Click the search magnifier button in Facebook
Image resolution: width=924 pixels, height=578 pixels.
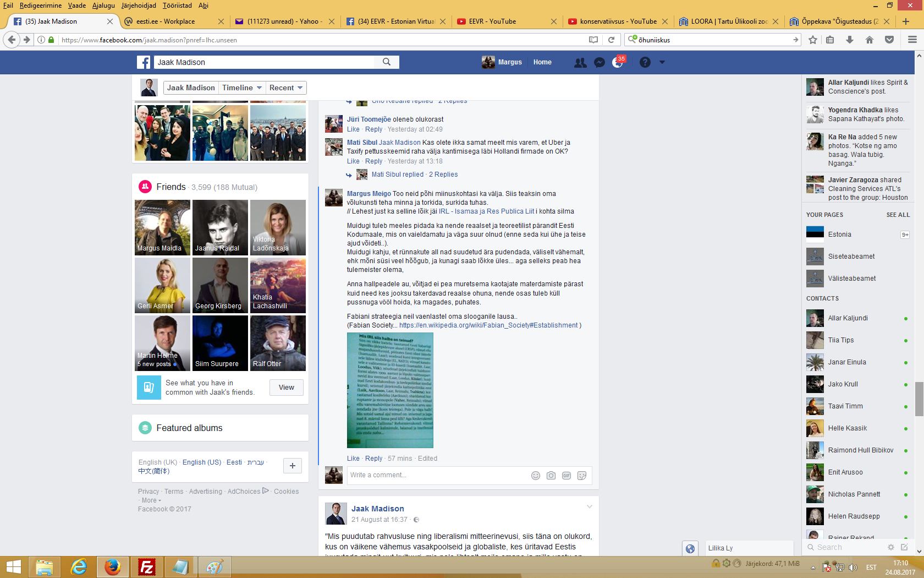click(387, 62)
